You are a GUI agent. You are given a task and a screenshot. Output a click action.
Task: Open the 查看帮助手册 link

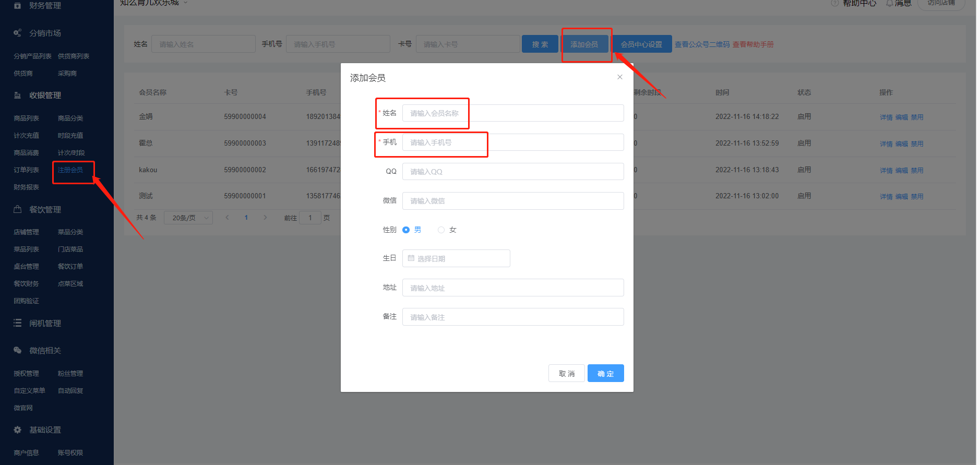tap(752, 44)
